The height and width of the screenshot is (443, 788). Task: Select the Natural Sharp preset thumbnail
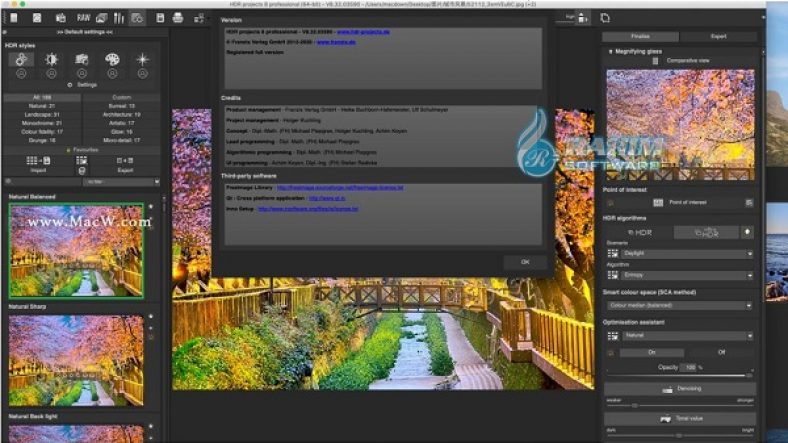click(76, 360)
